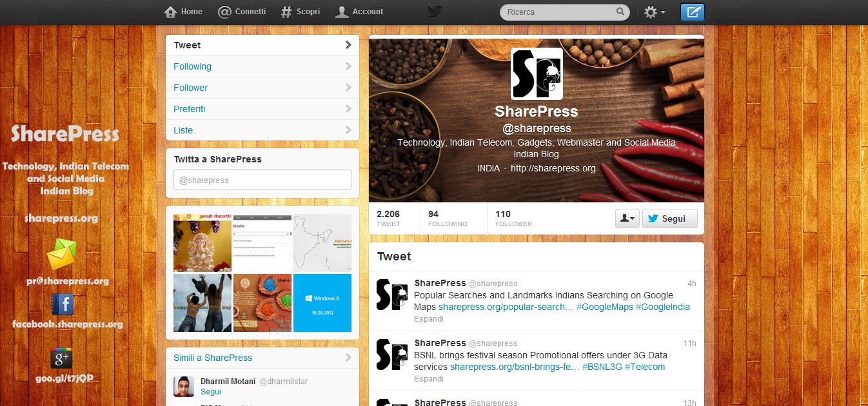Screen dimensions: 868x406
Task: Open the settings gear dropdown
Action: coord(655,12)
